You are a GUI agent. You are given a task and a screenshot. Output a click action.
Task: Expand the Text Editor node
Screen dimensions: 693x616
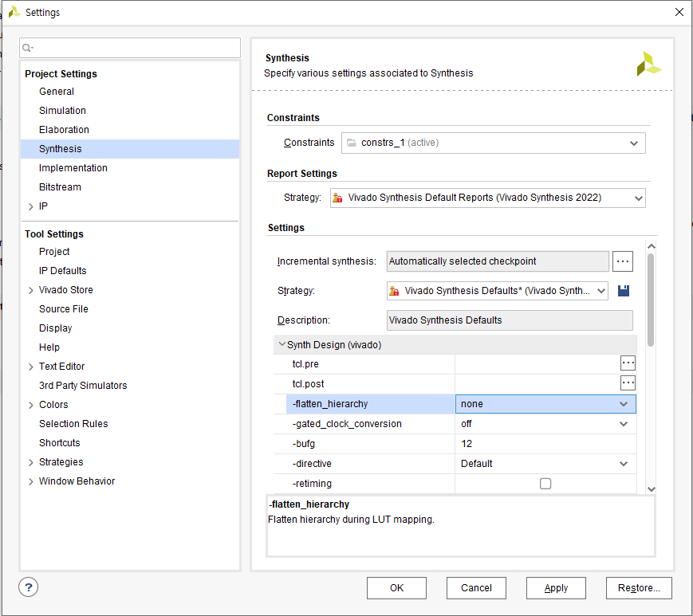coord(31,367)
